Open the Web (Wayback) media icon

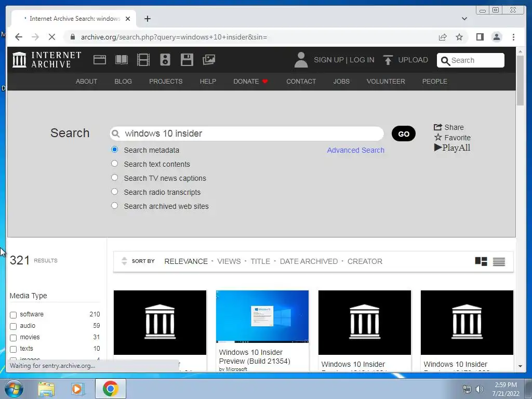(x=100, y=60)
